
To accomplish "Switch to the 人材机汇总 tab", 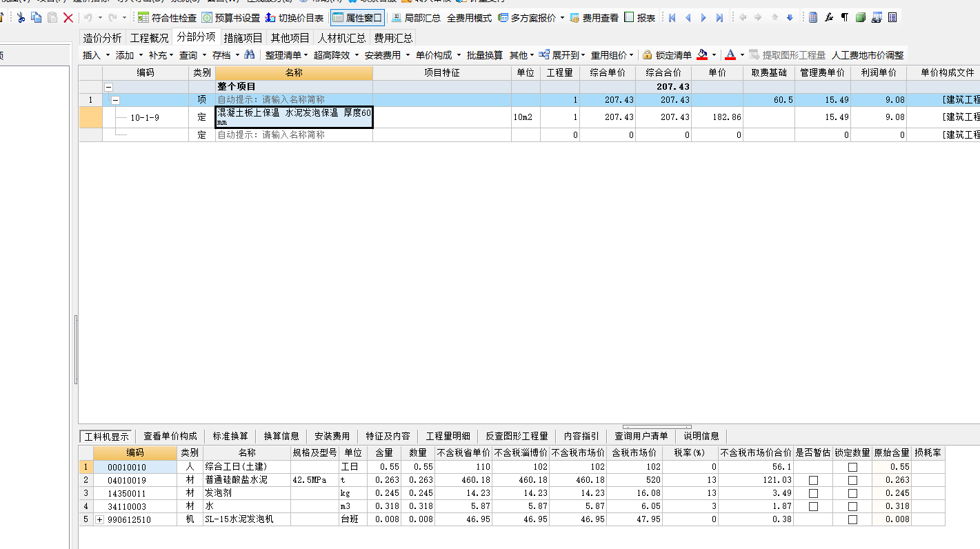I will (341, 38).
